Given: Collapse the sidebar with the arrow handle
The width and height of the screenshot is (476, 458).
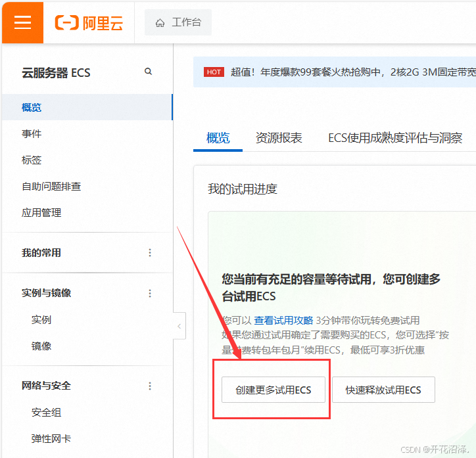Looking at the screenshot, I should click(x=179, y=326).
